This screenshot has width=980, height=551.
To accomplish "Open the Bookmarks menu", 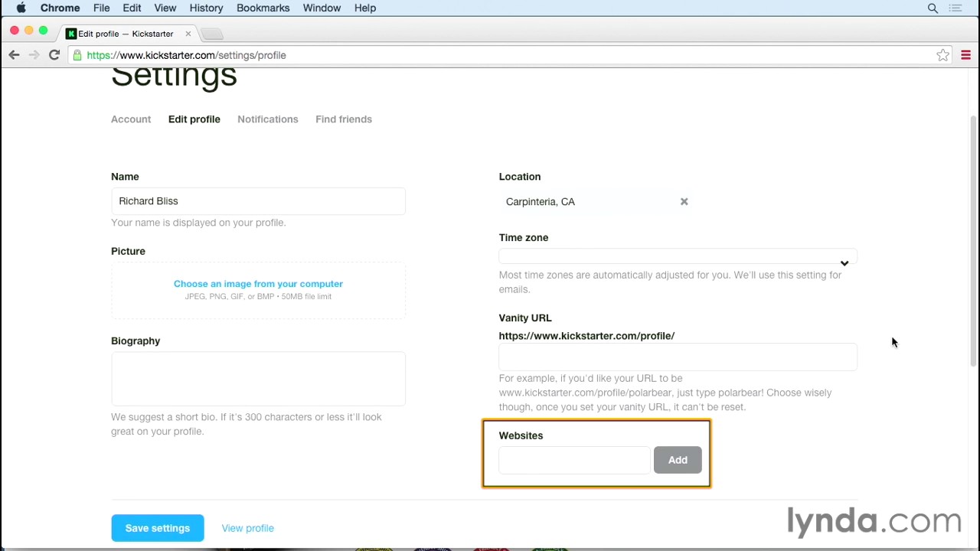I will tap(263, 8).
